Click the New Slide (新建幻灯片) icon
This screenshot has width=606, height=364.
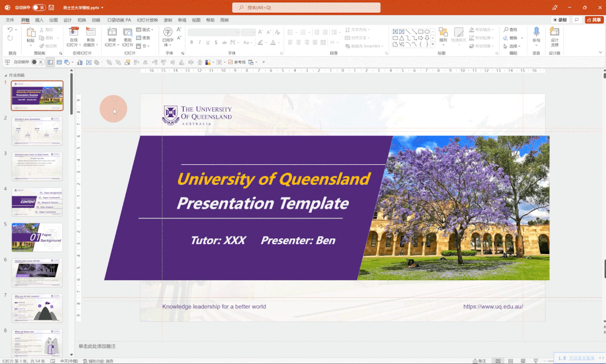[x=112, y=33]
